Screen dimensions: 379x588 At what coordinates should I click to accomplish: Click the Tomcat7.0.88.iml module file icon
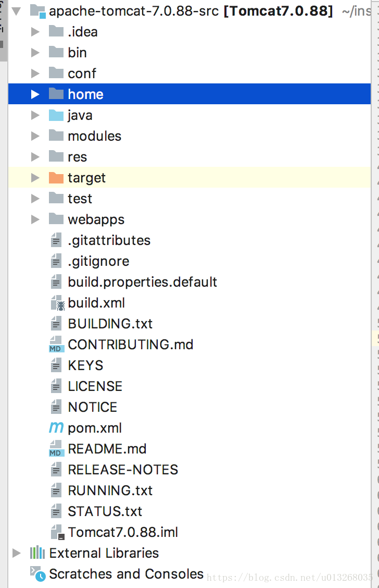pyautogui.click(x=58, y=532)
